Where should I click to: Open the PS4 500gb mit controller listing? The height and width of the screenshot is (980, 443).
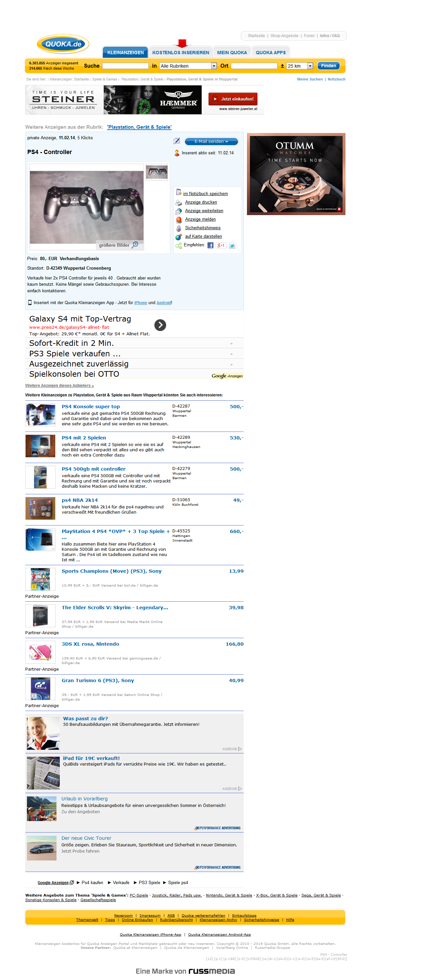click(94, 469)
